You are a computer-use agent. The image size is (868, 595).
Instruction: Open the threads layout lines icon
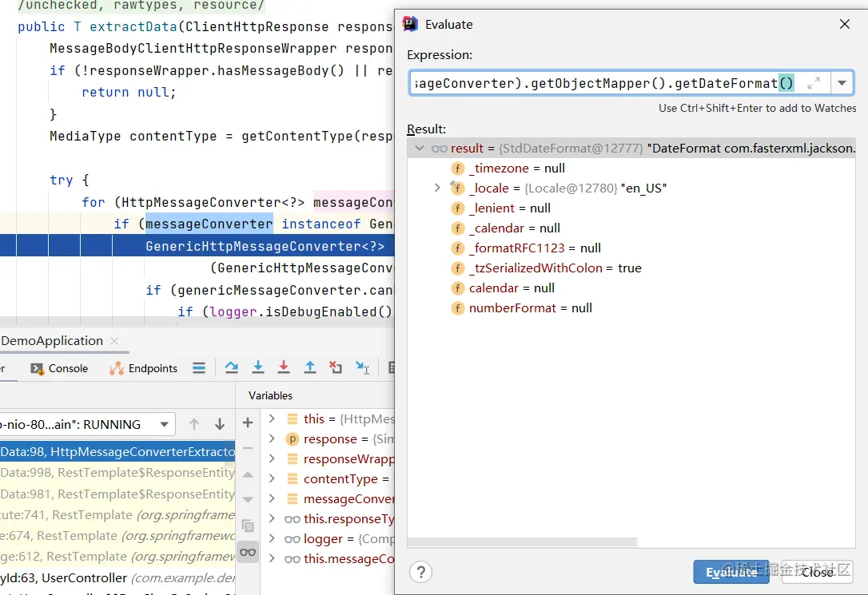[199, 368]
